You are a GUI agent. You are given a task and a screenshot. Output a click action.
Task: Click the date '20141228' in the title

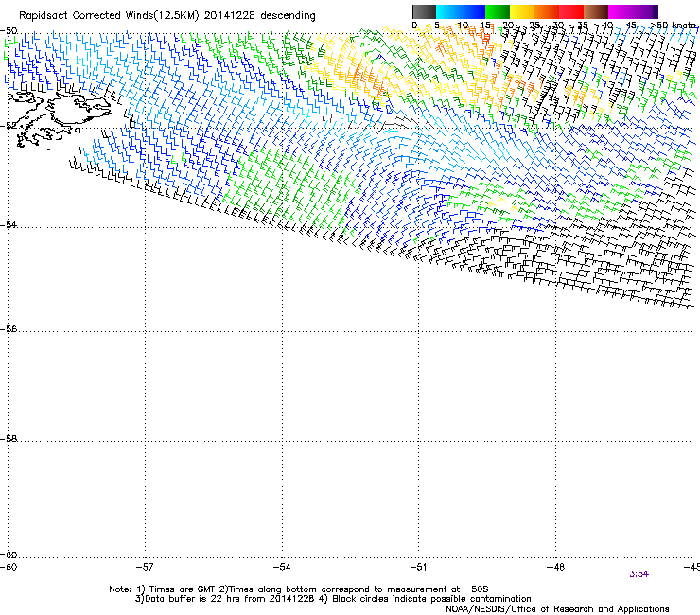pyautogui.click(x=230, y=16)
